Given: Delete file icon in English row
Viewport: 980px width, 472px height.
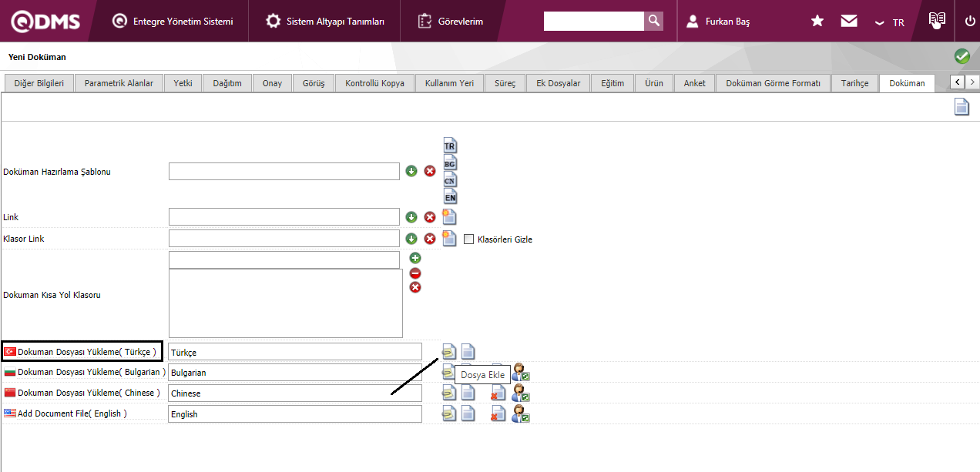Looking at the screenshot, I should [498, 414].
